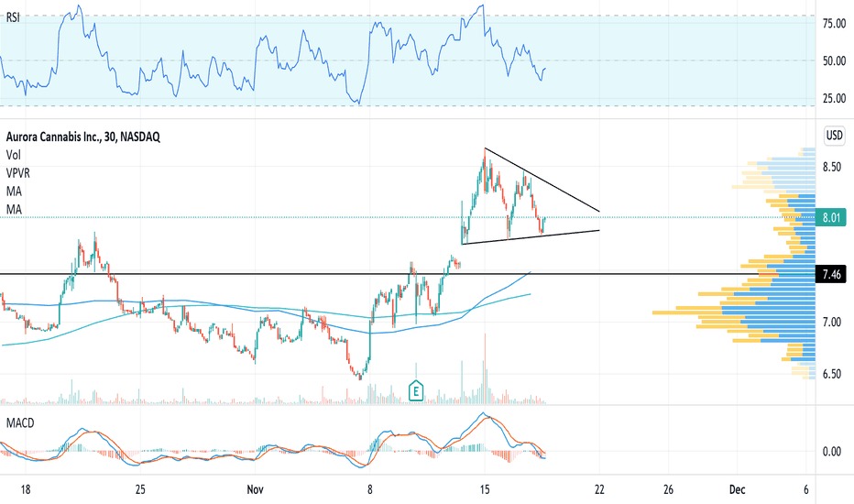Image resolution: width=854 pixels, height=504 pixels.
Task: Click the Vol indicator label
Action: (13, 155)
